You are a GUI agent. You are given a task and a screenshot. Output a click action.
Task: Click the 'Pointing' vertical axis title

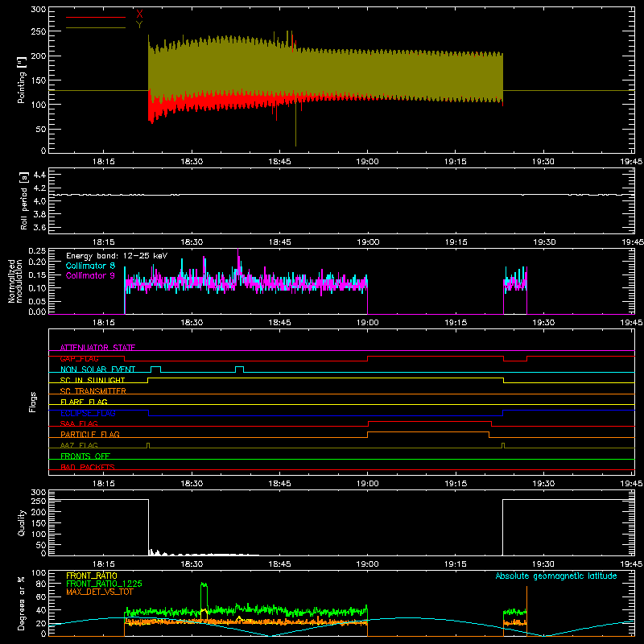click(22, 80)
